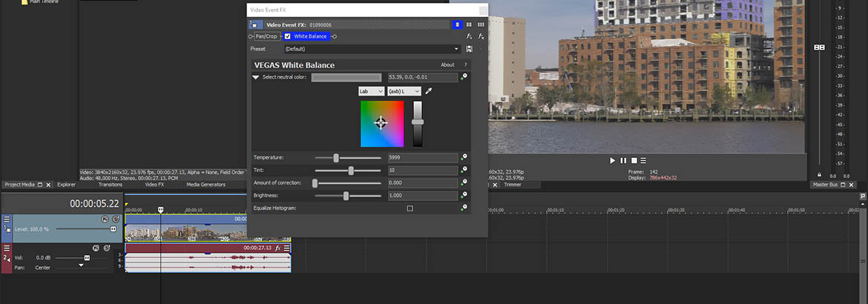Select the two-column layout icon

(470, 24)
